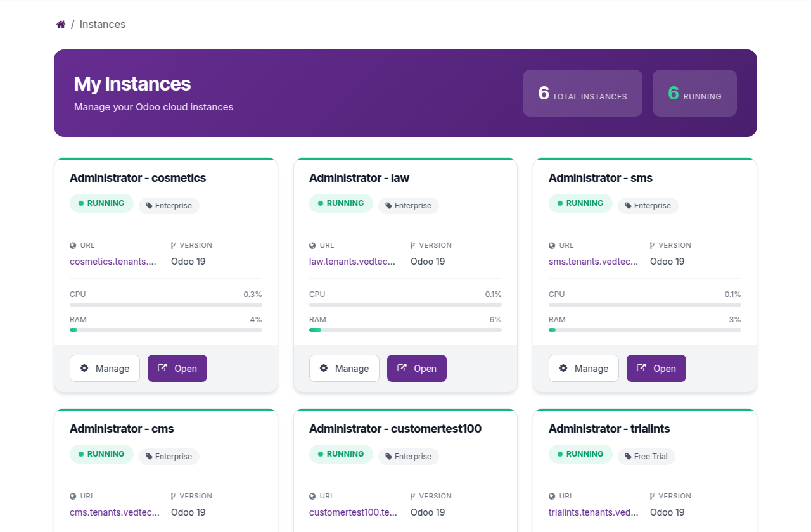Click the 'Administrator - cms' card title
Viewport: 811px width, 532px height.
[122, 429]
